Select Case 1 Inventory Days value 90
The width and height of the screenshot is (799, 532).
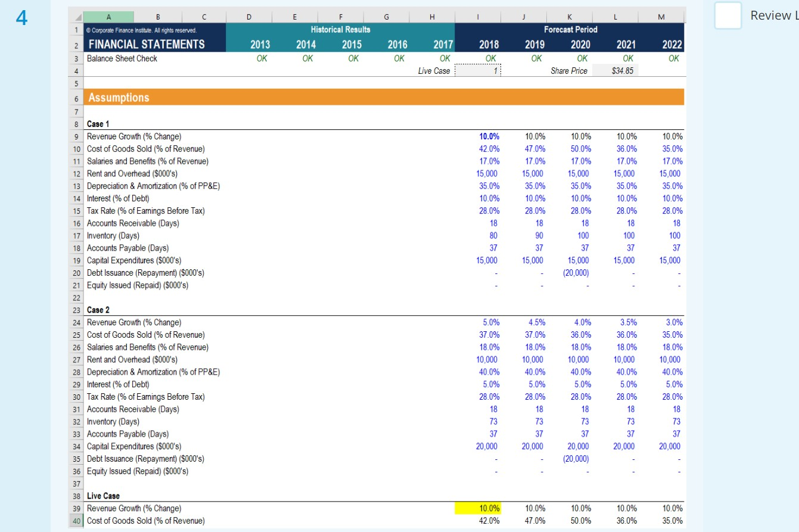pos(540,236)
